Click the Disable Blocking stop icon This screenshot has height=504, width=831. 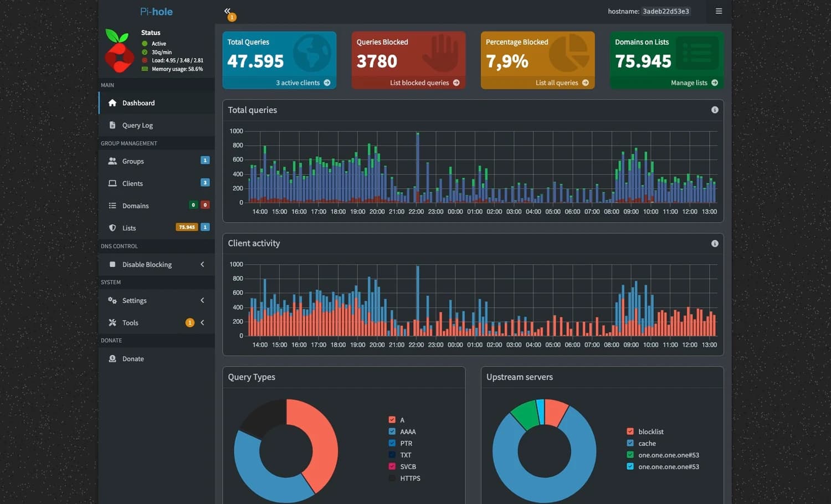point(112,264)
